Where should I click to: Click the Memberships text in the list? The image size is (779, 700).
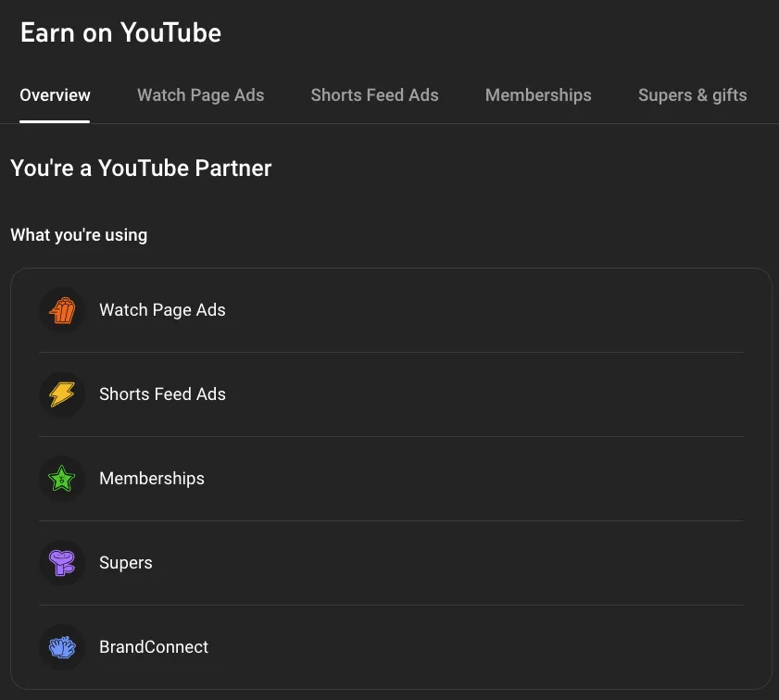[x=152, y=479]
